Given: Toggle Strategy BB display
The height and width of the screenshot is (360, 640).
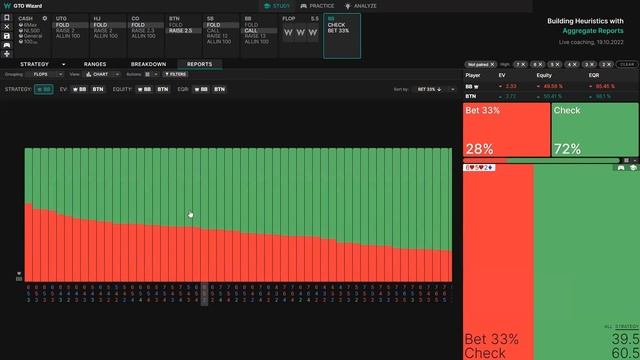Looking at the screenshot, I should [44, 89].
